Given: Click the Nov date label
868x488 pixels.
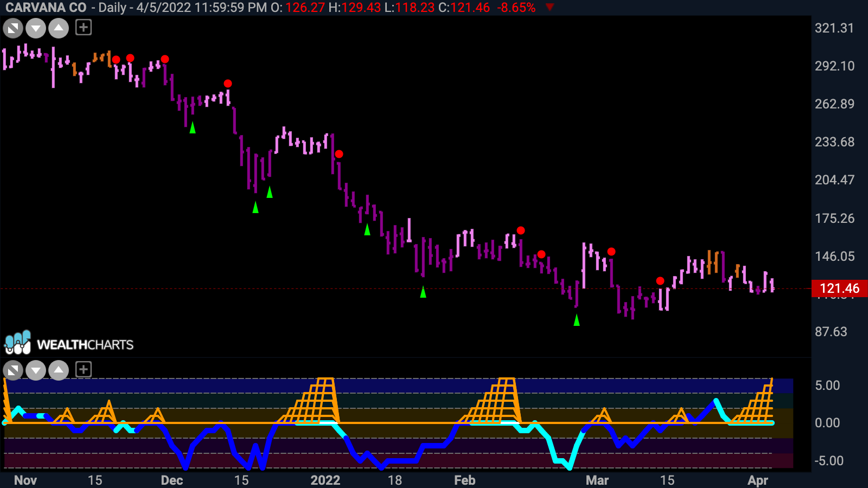Looking at the screenshot, I should click(25, 480).
